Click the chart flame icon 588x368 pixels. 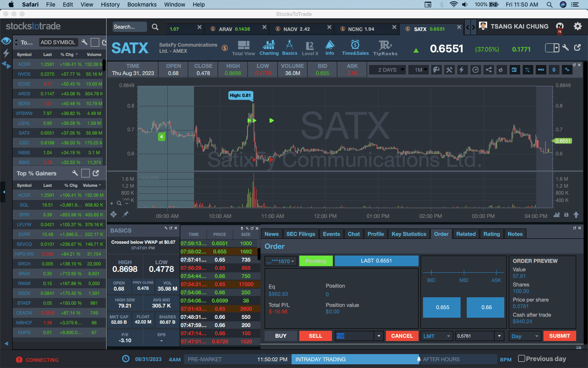501,70
